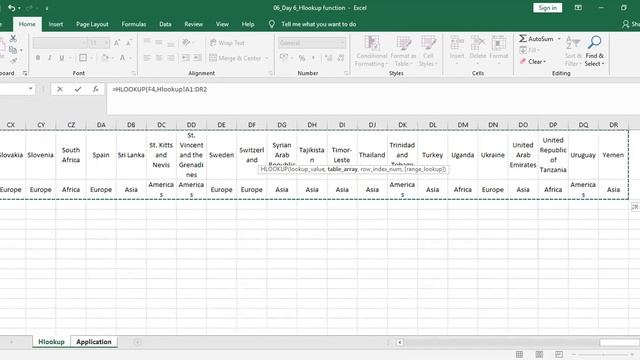Toggle Italic formatting
Viewport: 640px width, 360px height.
click(49, 58)
